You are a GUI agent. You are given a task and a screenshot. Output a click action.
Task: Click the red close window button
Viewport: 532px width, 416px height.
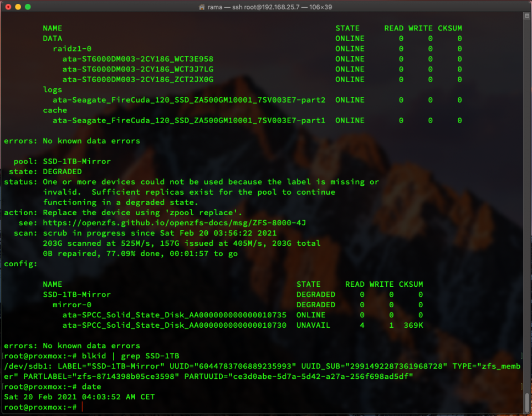pyautogui.click(x=8, y=7)
